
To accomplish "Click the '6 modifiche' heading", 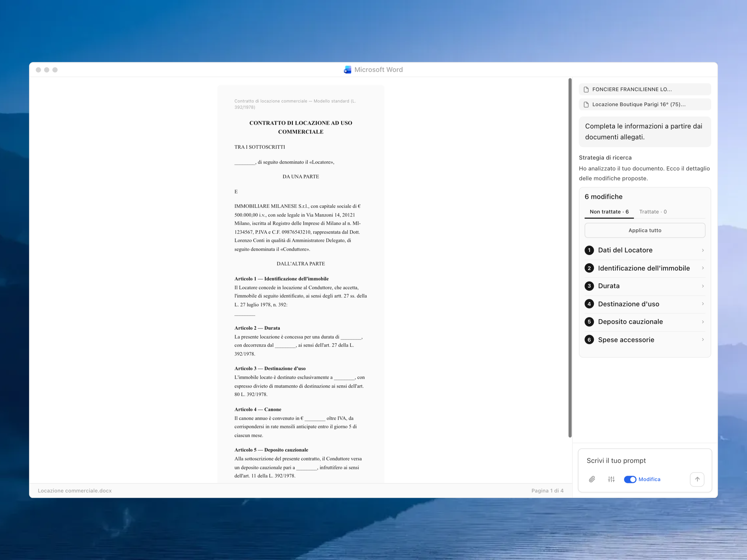I will click(604, 197).
